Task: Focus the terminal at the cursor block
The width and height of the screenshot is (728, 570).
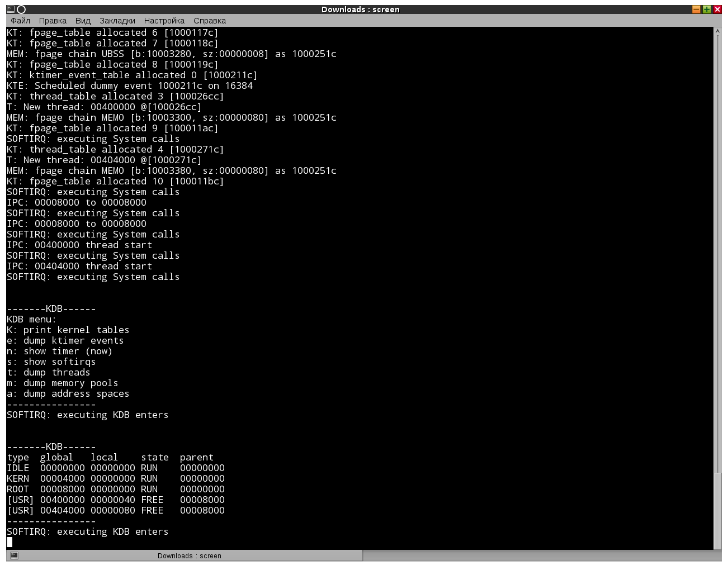Action: coord(10,542)
